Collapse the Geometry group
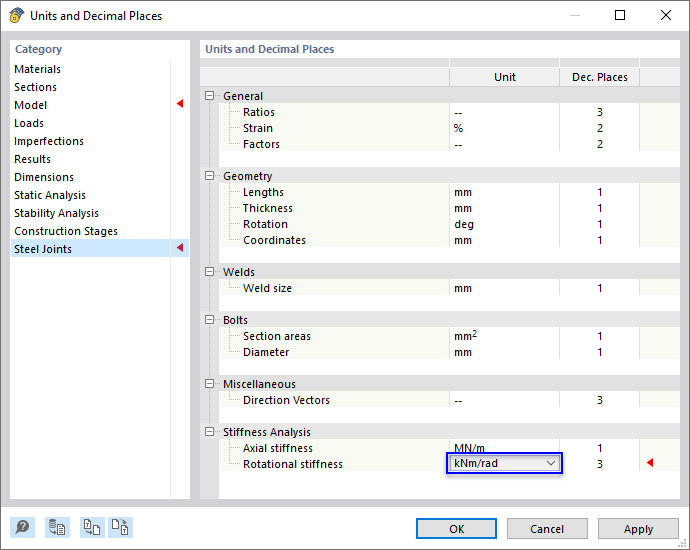This screenshot has width=690, height=550. (x=209, y=176)
